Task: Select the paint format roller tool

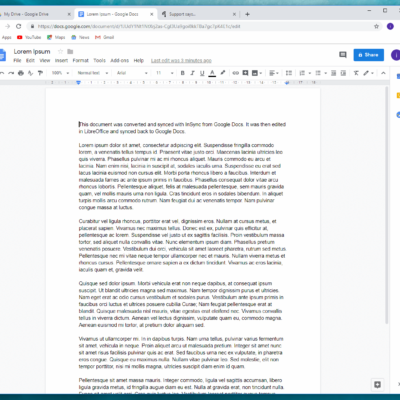Action: click(x=40, y=73)
